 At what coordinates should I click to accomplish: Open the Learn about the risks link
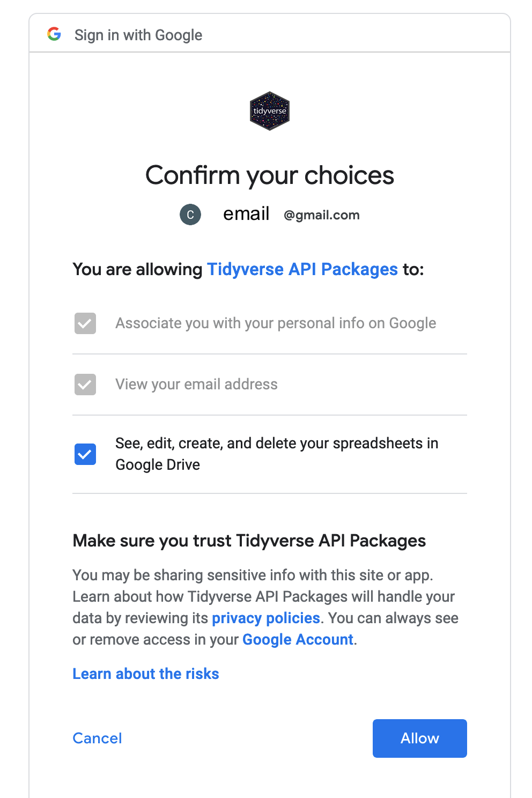pyautogui.click(x=146, y=674)
